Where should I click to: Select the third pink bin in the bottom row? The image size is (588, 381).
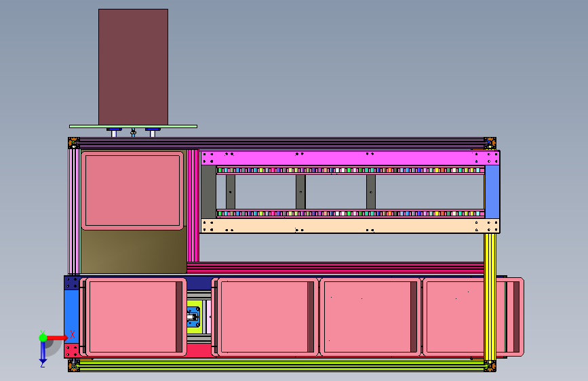pos(370,317)
